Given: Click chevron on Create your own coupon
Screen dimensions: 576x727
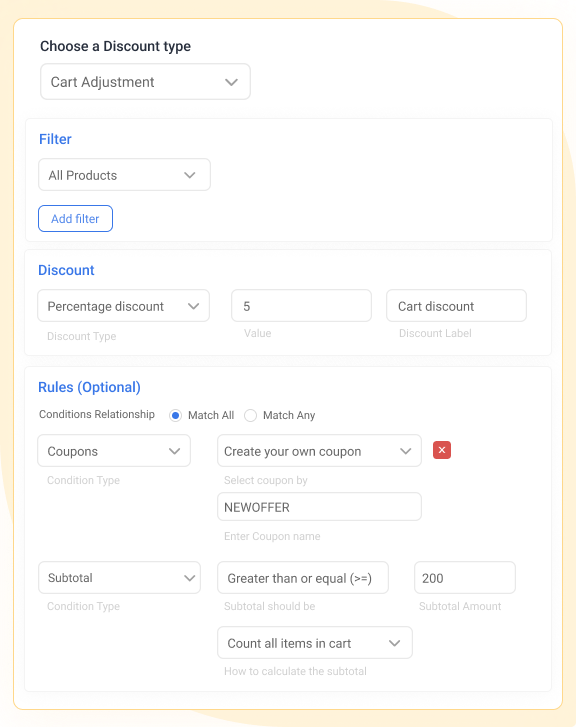Looking at the screenshot, I should point(405,451).
